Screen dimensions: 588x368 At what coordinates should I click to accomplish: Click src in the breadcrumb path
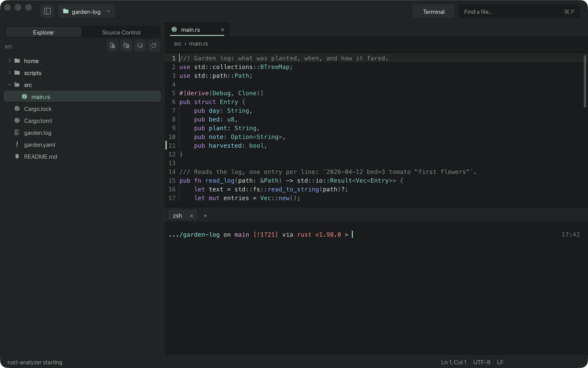[x=178, y=44]
